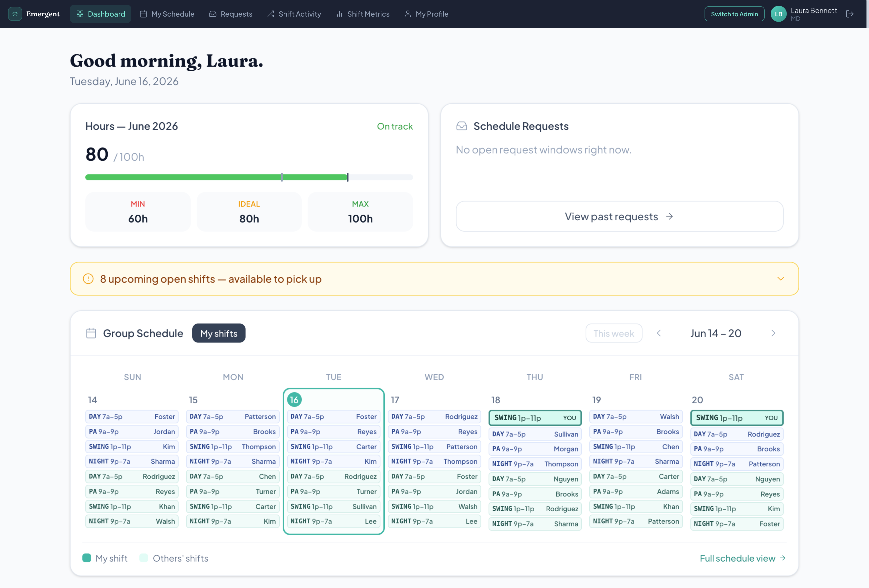Click the Jun 14 – 20 date range
The height and width of the screenshot is (588, 869).
(716, 333)
